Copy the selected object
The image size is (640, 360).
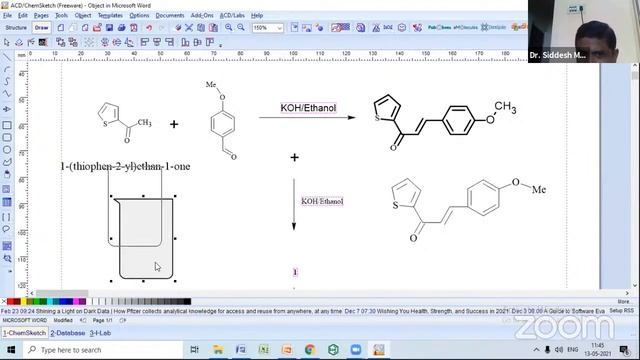tap(201, 28)
